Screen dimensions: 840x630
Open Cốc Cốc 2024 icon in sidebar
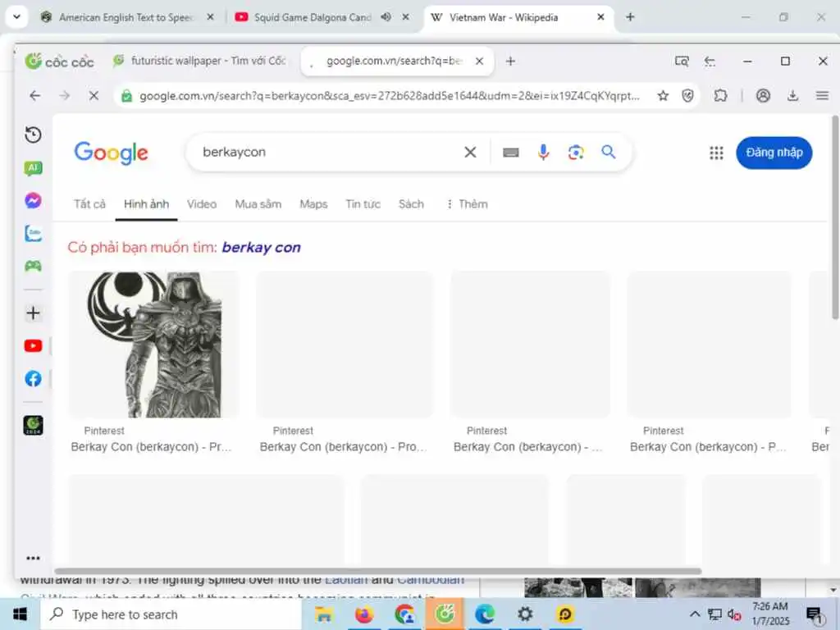[33, 426]
